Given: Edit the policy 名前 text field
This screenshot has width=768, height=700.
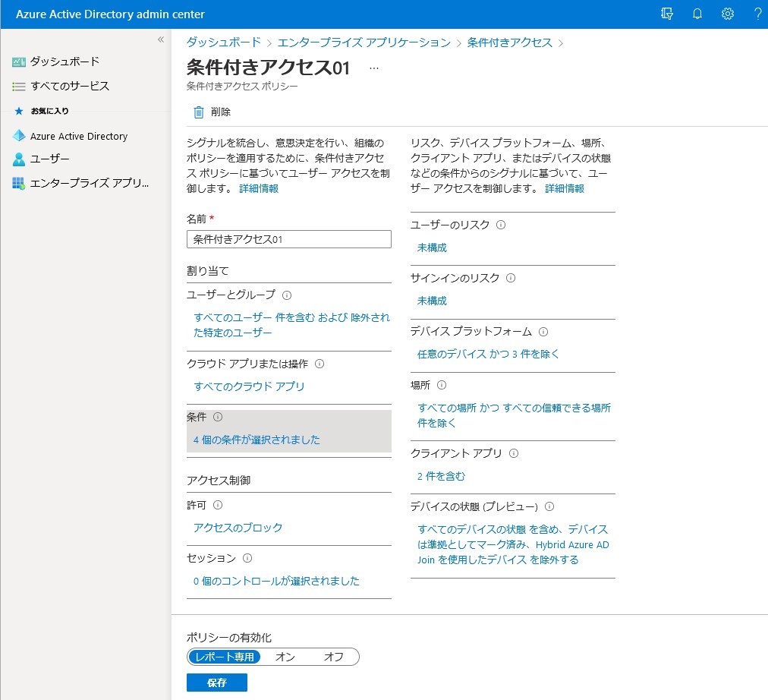Looking at the screenshot, I should [x=289, y=239].
